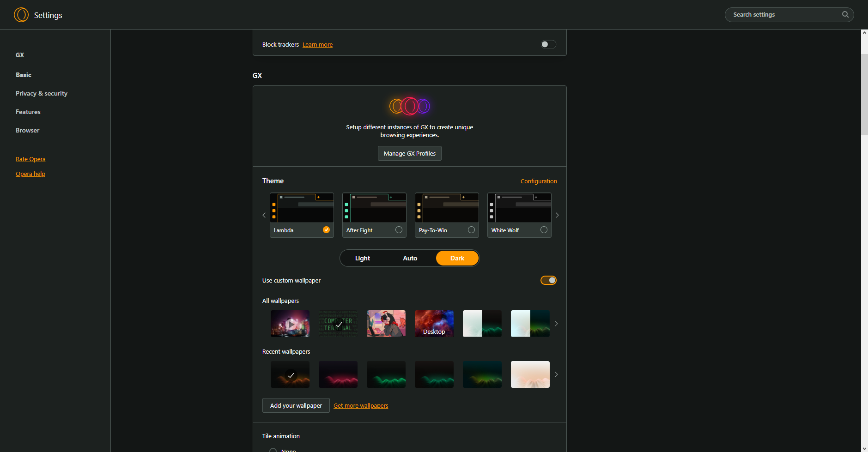Open the Features section
This screenshot has width=868, height=452.
click(28, 112)
